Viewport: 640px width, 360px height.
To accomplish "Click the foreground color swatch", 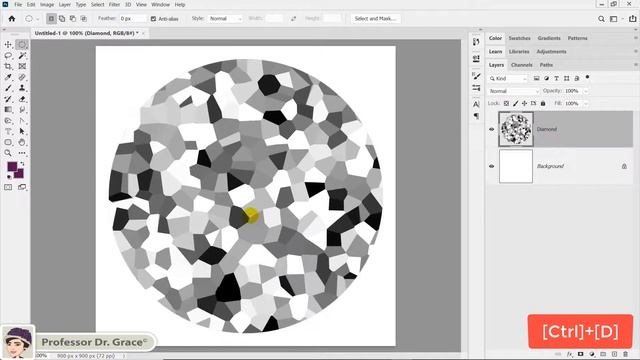I will (12, 167).
